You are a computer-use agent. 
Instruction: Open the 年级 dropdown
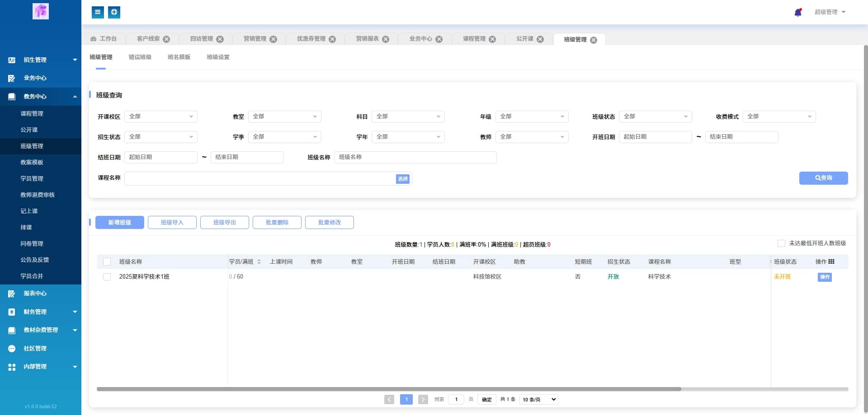(532, 117)
